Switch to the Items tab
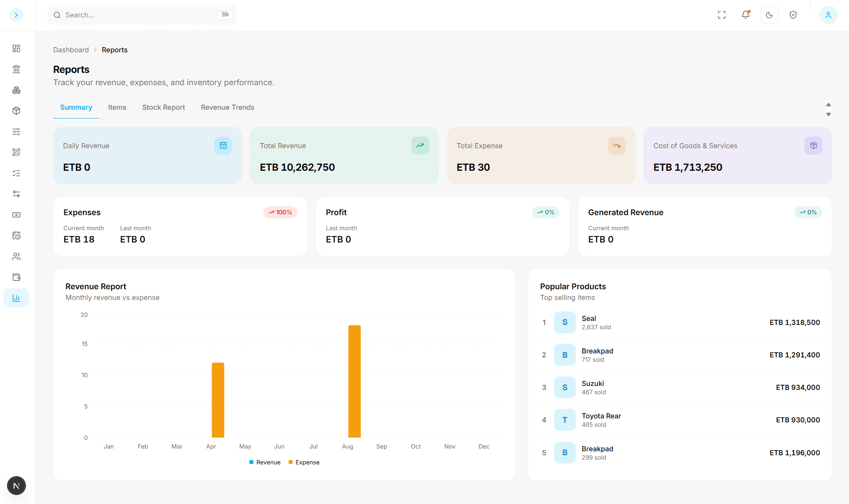The height and width of the screenshot is (504, 849). [117, 107]
